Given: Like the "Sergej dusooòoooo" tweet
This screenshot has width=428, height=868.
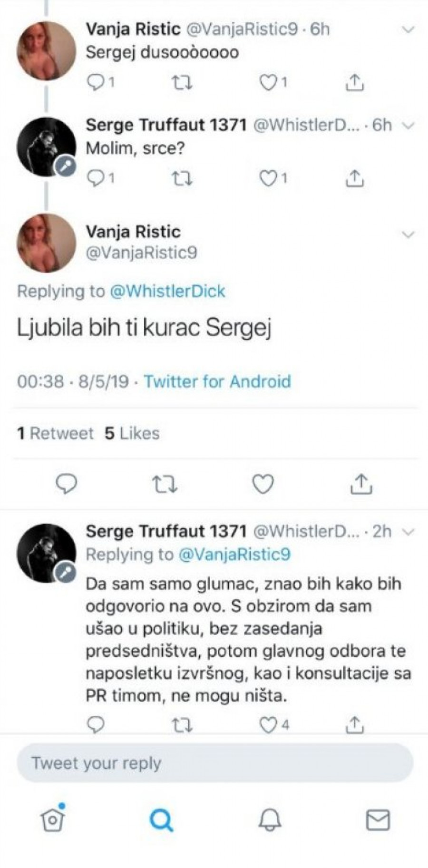Looking at the screenshot, I should pyautogui.click(x=269, y=83).
